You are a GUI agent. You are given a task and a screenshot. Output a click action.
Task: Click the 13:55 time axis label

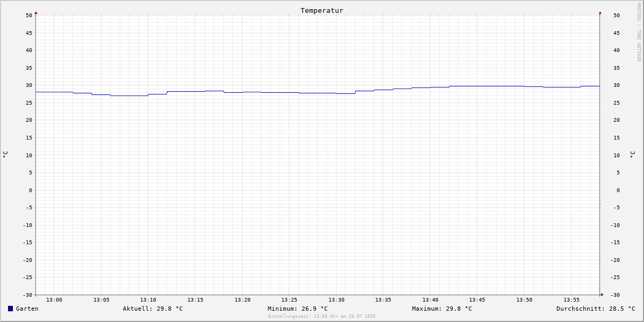[x=572, y=299]
